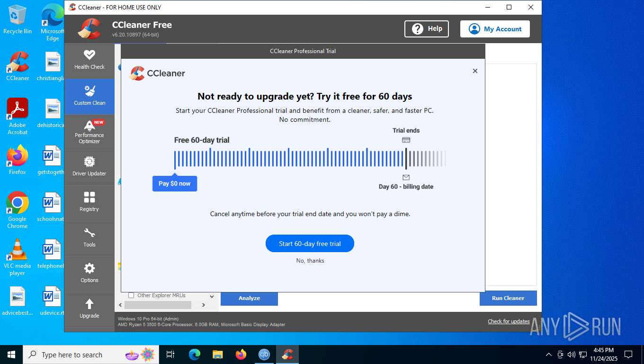Image resolution: width=644 pixels, height=364 pixels.
Task: Open My Account
Action: [x=495, y=29]
